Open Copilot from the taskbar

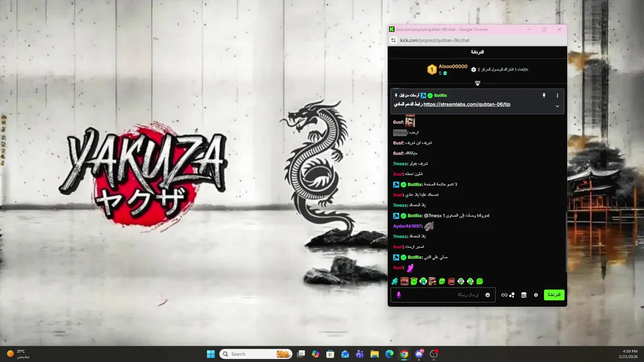click(315, 354)
